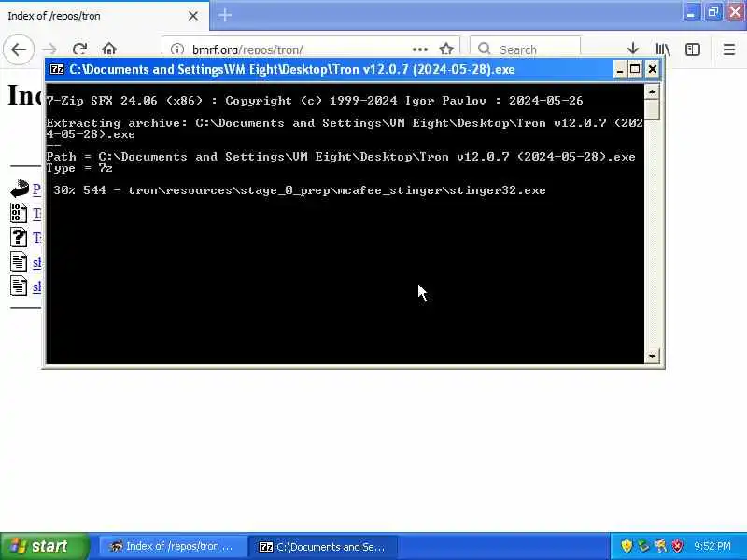Click the red shield tray icon
Screen dimensions: 747x560
point(677,546)
